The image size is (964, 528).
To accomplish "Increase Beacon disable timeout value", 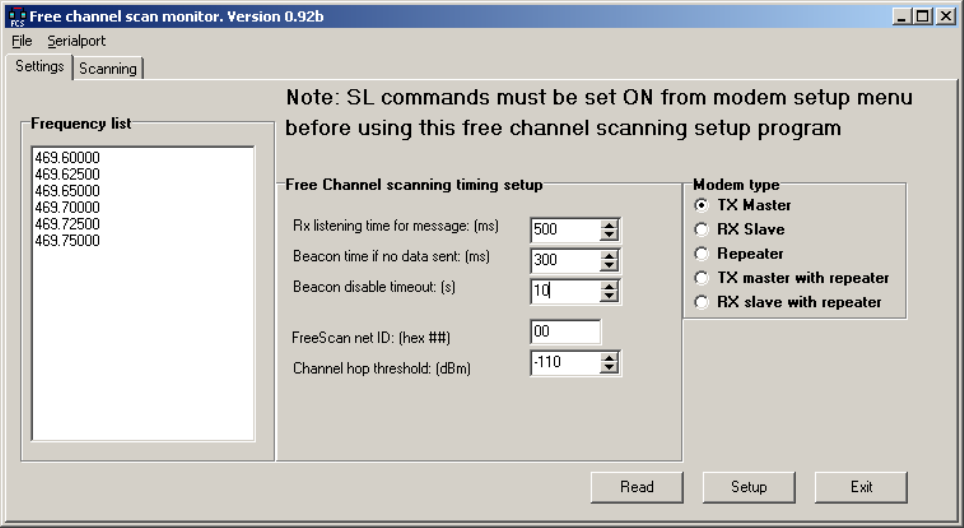I will coord(609,286).
